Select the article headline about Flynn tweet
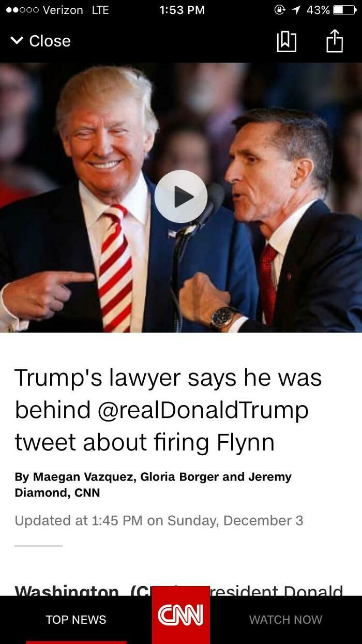 (168, 410)
